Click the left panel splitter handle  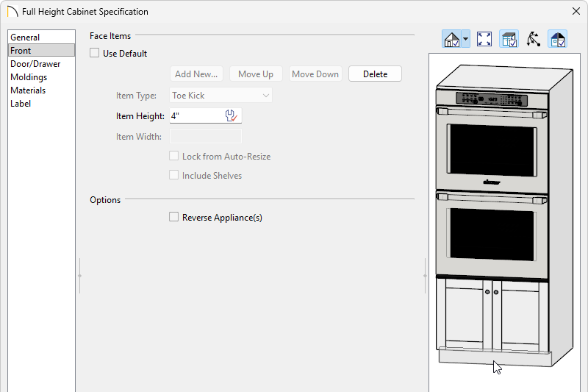(79, 276)
